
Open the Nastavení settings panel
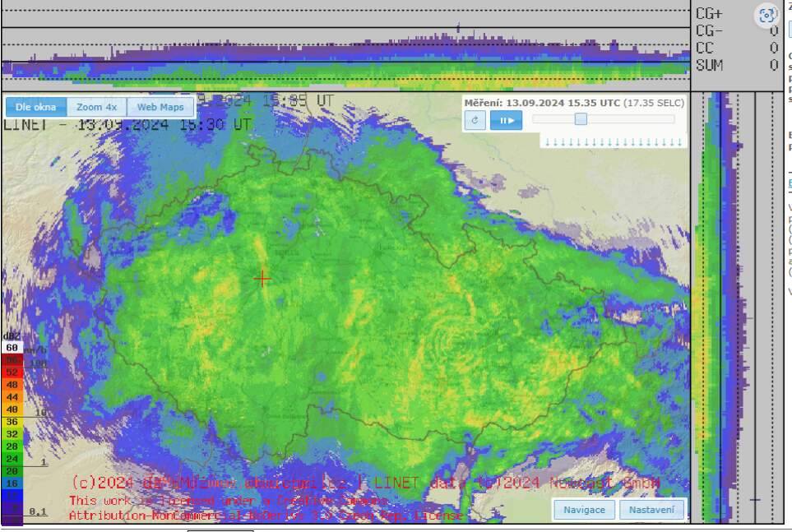point(651,510)
